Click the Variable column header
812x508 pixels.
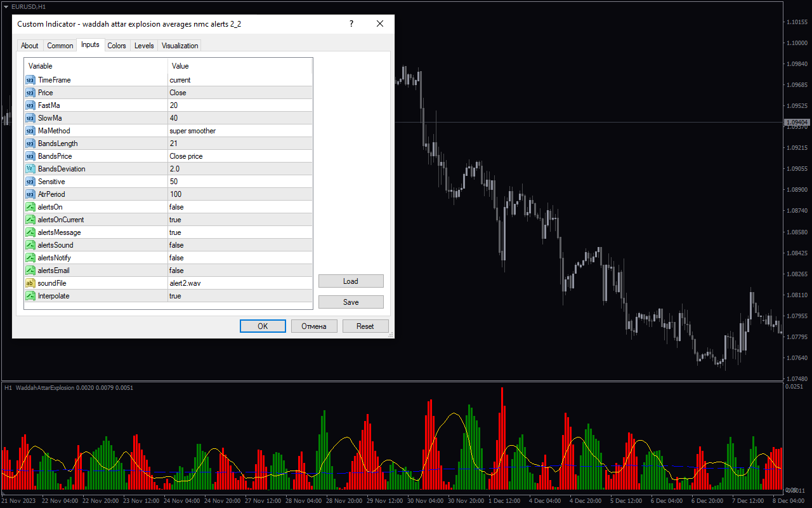96,66
